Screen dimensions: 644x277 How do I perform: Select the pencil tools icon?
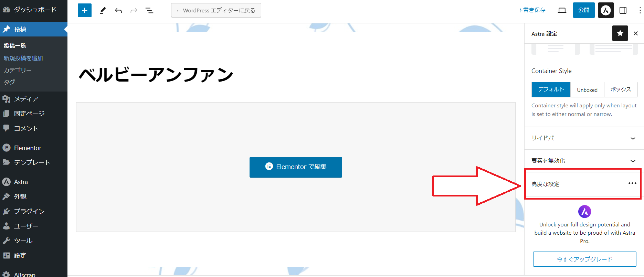(x=103, y=10)
